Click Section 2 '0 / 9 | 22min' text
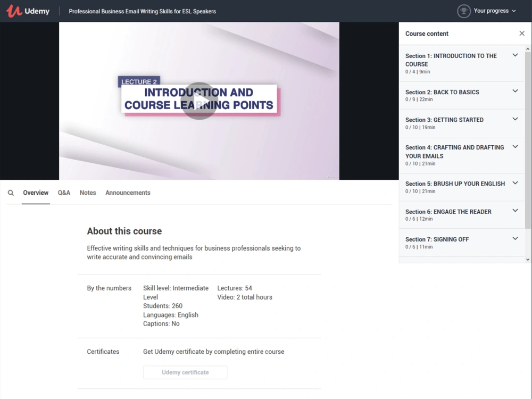The height and width of the screenshot is (399, 532). (419, 99)
